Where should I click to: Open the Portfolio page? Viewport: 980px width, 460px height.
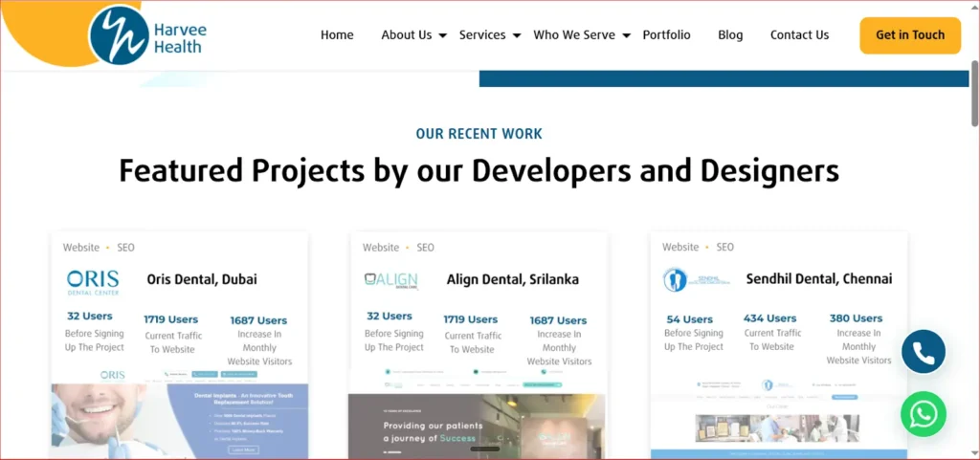[x=666, y=35]
